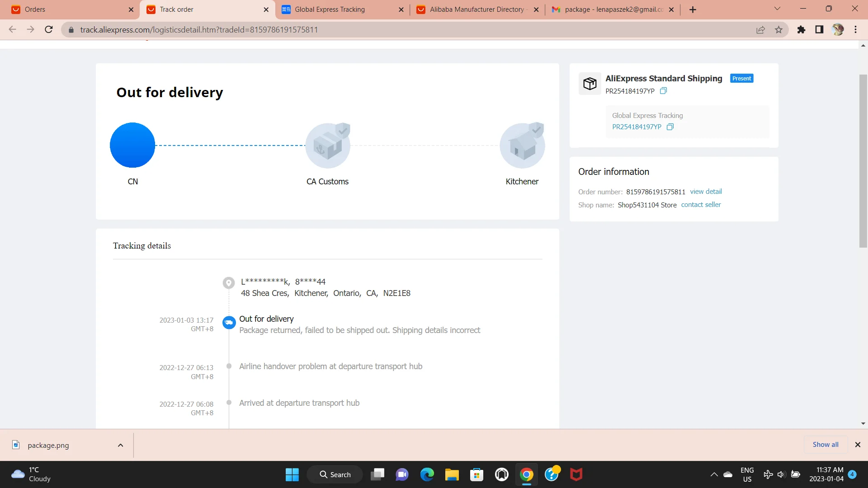Screen dimensions: 868x488
Task: Toggle the Chrome side panel
Action: [x=819, y=30]
